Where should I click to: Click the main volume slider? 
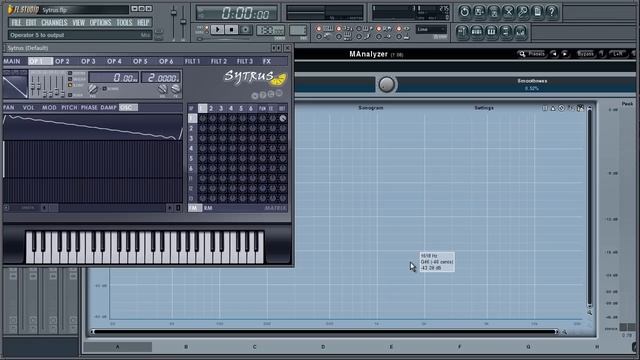[174, 23]
